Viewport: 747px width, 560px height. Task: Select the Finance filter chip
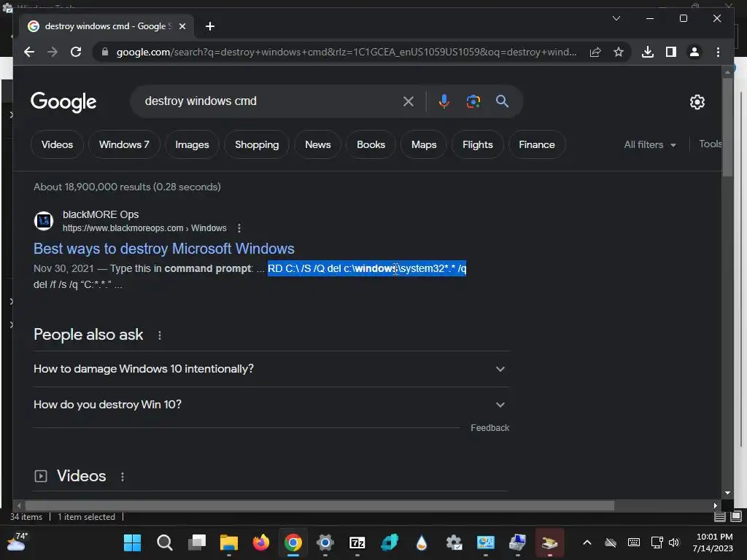coord(537,144)
